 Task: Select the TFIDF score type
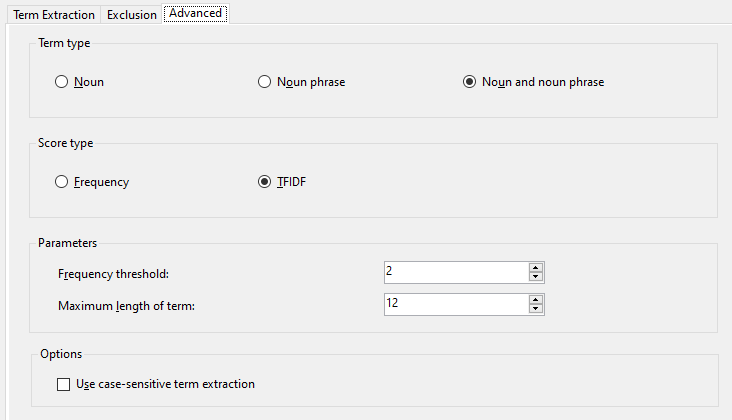[x=265, y=182]
